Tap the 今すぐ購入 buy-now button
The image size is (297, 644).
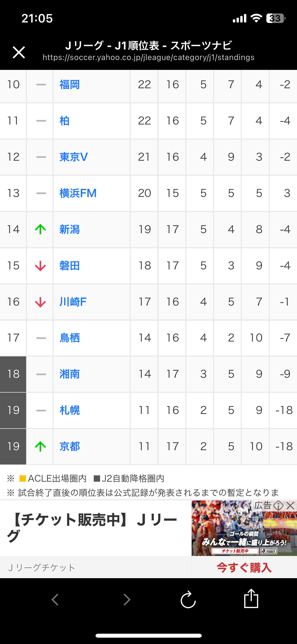(x=244, y=567)
